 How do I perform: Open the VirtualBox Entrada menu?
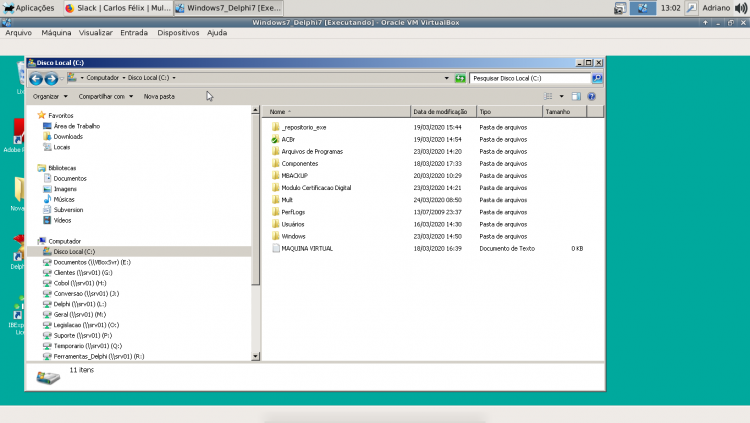coord(134,33)
